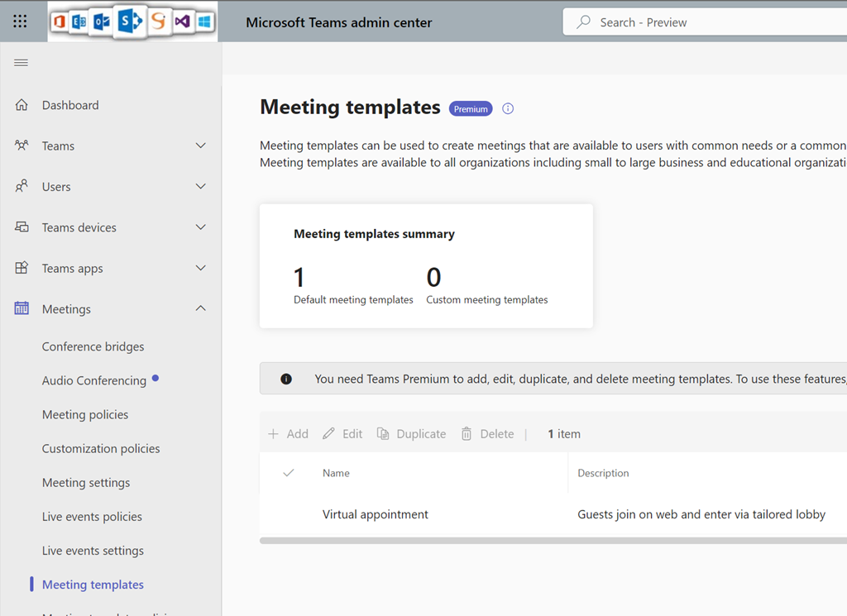The height and width of the screenshot is (616, 847).
Task: Click the Teams apps icon in sidebar
Action: 22,268
